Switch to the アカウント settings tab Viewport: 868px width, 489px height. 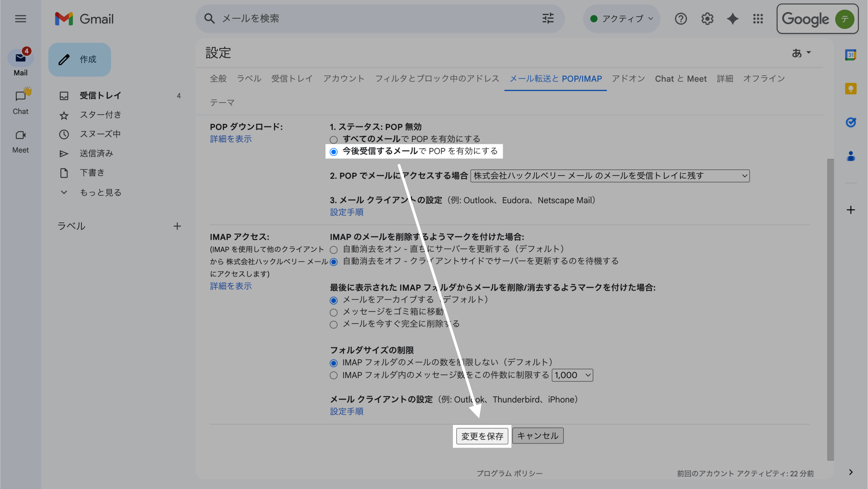[x=344, y=79]
